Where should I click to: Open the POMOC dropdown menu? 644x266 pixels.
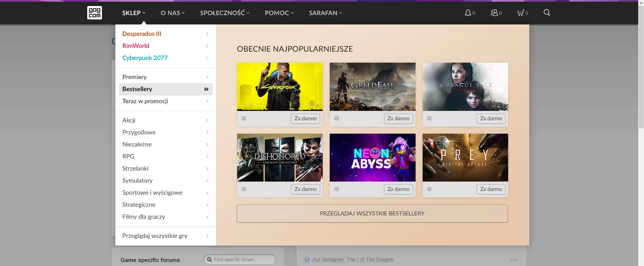(279, 13)
